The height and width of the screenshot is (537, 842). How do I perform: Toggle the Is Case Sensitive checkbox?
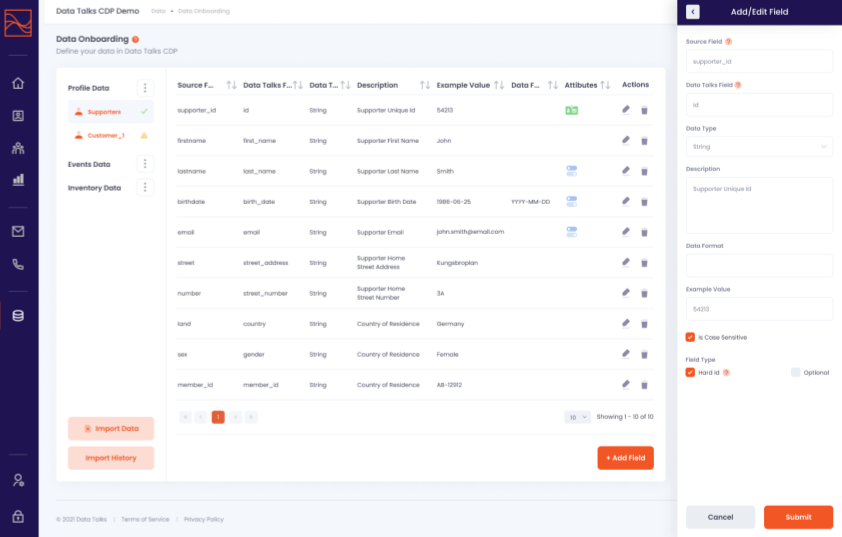[690, 337]
